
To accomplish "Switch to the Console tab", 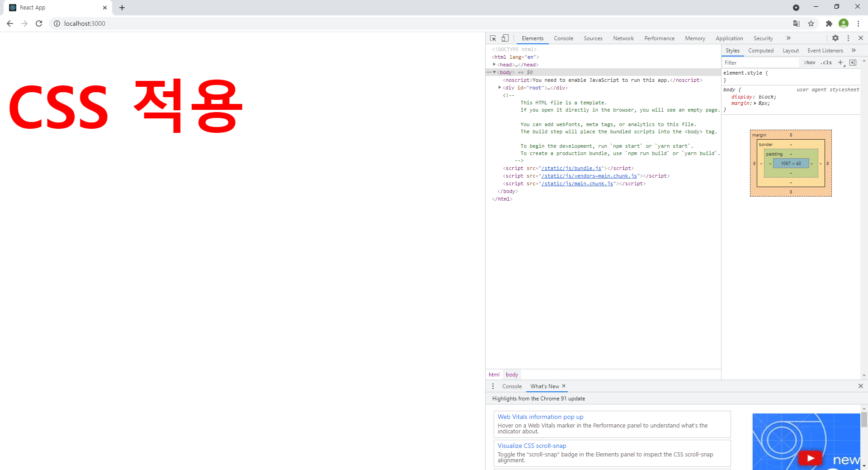I will (x=563, y=38).
